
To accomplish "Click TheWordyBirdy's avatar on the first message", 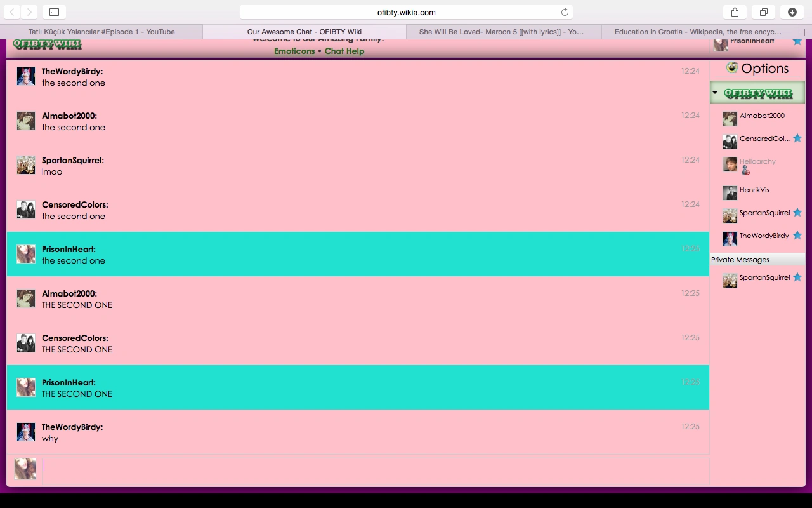I will [26, 76].
